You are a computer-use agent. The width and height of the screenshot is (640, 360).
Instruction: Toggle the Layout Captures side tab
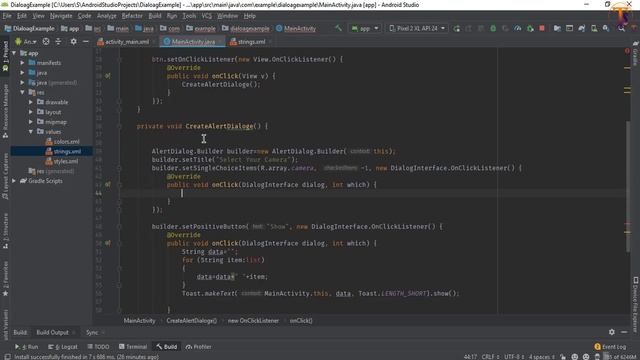tap(5, 176)
